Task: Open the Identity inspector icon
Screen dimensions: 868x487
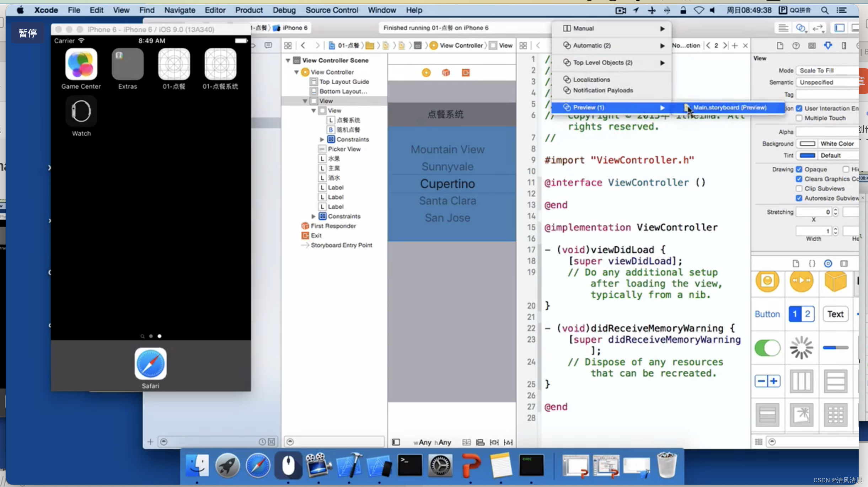Action: tap(812, 46)
